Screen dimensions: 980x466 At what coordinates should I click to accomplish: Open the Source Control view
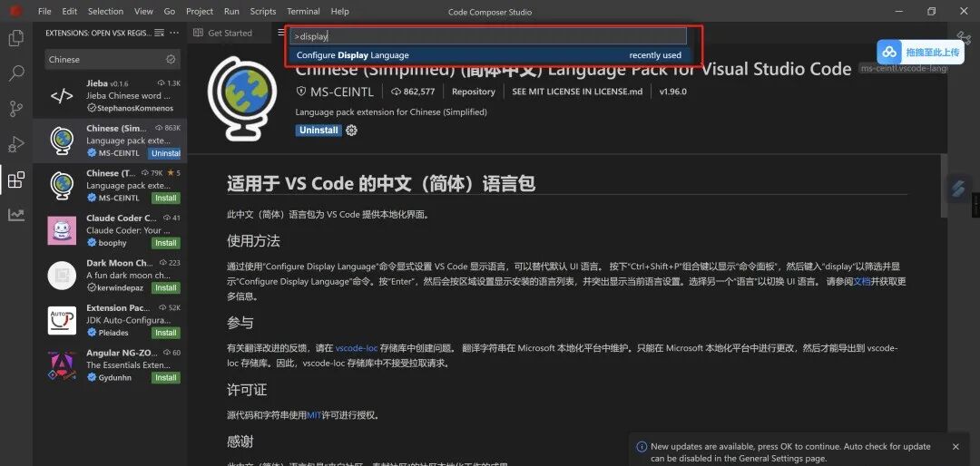pos(15,110)
